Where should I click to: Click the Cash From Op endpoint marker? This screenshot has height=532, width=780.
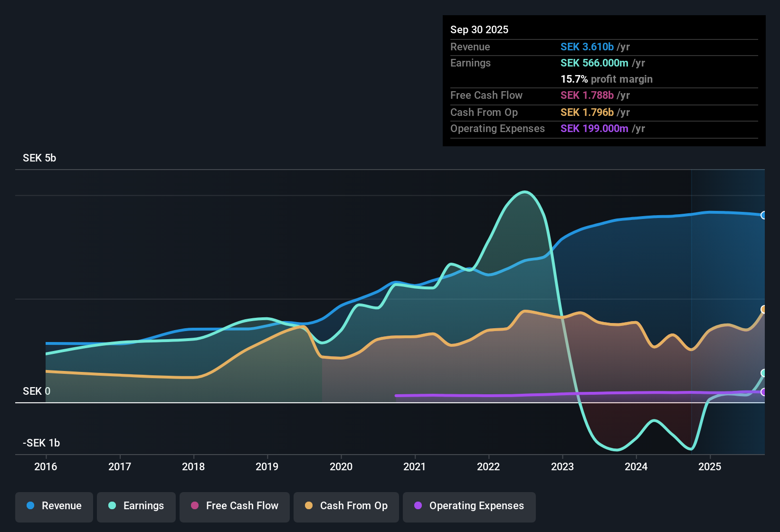click(764, 310)
